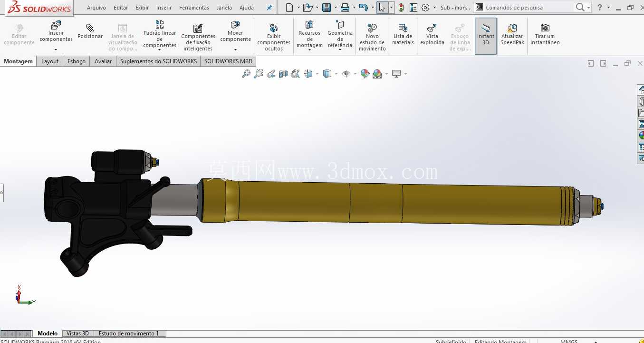Open Help question mark icon
Image resolution: width=644 pixels, height=343 pixels.
pyautogui.click(x=600, y=8)
